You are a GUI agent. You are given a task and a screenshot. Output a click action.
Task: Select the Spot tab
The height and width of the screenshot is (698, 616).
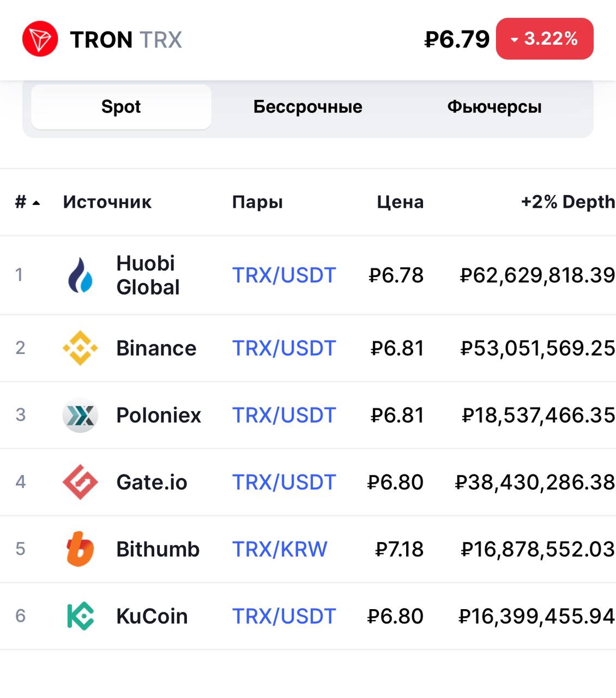click(121, 107)
